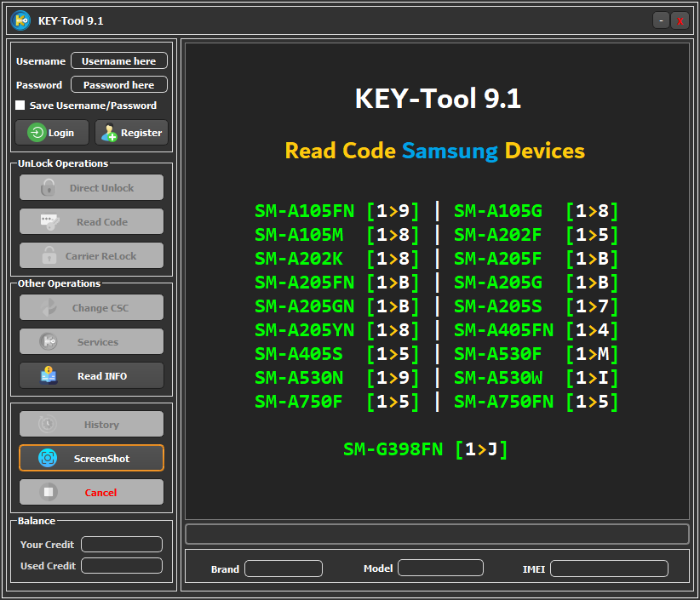
Task: Click the Change CSC button text
Action: pyautogui.click(x=100, y=308)
